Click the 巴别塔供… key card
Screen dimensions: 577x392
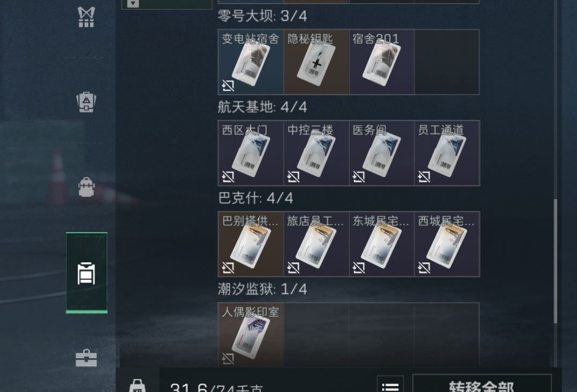coord(250,244)
